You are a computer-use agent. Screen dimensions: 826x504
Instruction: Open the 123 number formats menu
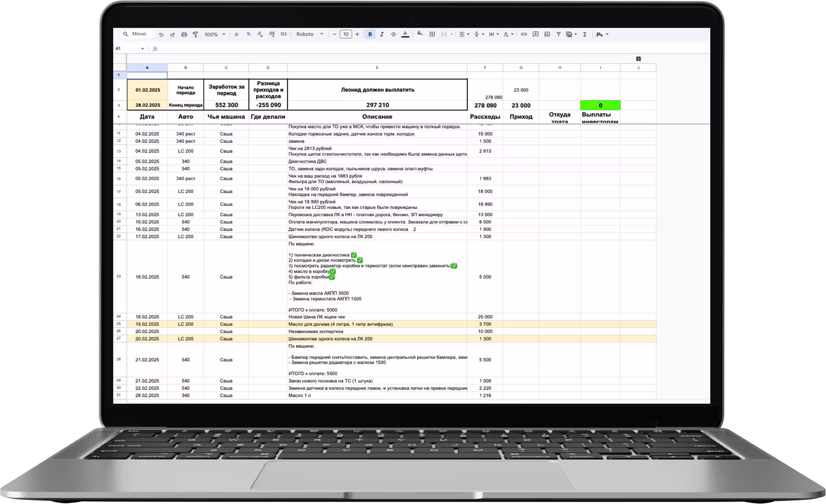(283, 34)
